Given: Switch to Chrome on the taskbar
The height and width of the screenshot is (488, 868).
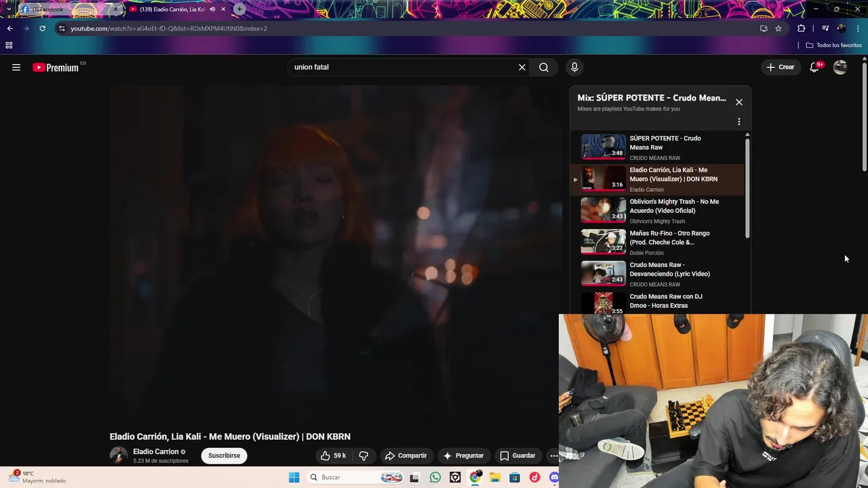Looking at the screenshot, I should pyautogui.click(x=475, y=477).
